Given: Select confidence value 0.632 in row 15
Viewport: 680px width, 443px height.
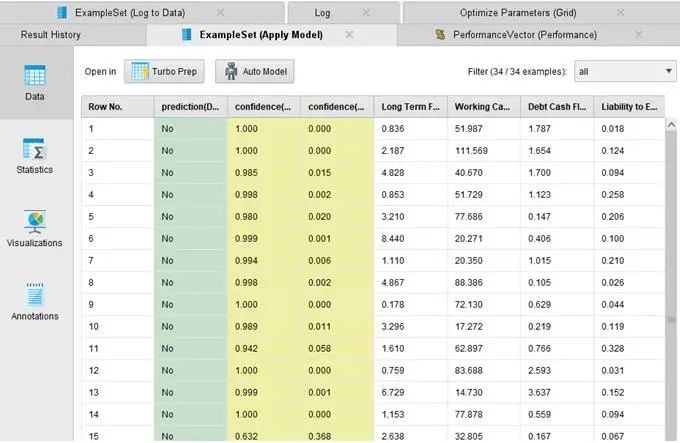Looking at the screenshot, I should click(246, 436).
